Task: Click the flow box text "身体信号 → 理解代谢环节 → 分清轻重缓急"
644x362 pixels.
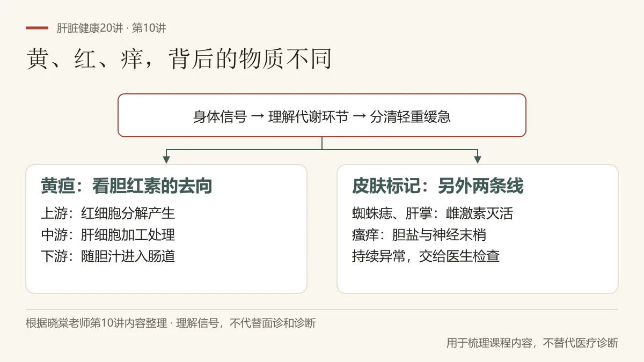Action: point(322,116)
